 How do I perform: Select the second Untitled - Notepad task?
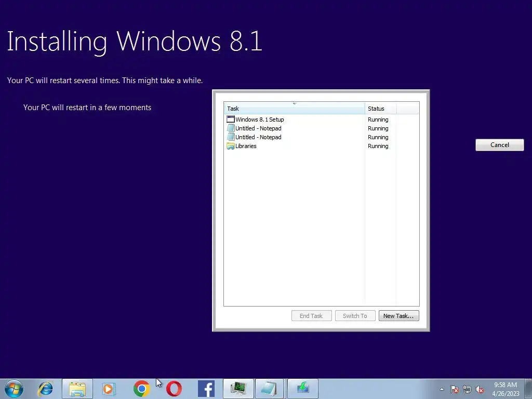click(x=321, y=137)
